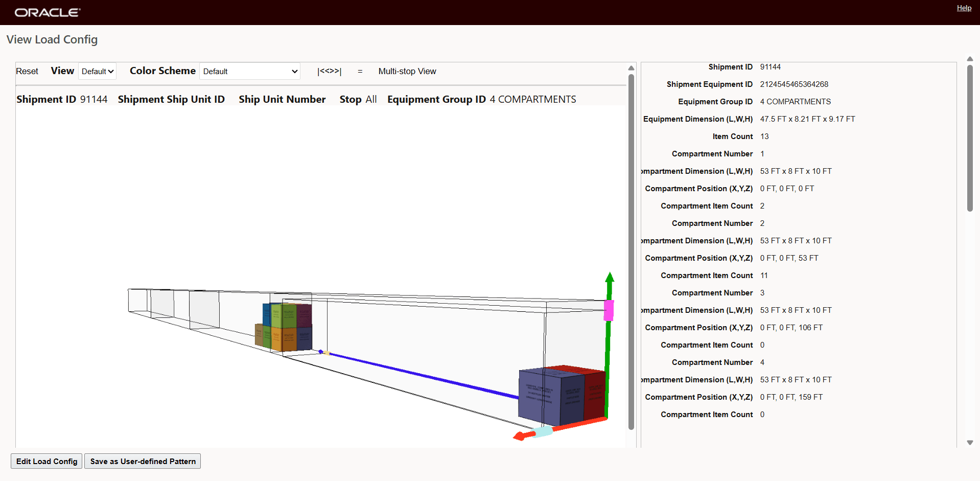Image resolution: width=980 pixels, height=481 pixels.
Task: Click Equipment Group ID 4 COMPARTMENTS in header
Action: tap(482, 99)
